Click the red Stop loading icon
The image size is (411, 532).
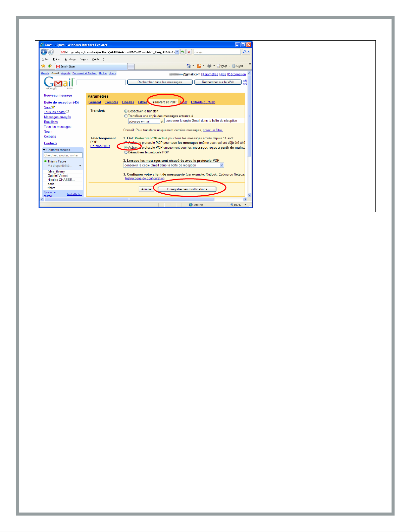click(x=189, y=52)
